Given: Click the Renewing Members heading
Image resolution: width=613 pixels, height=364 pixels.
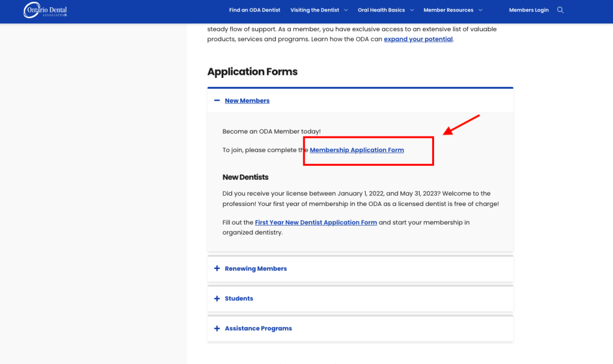Looking at the screenshot, I should [256, 269].
